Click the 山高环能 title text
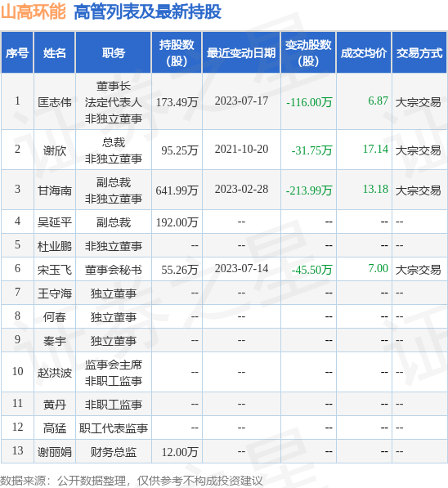This screenshot has height=488, width=448. pos(33,11)
